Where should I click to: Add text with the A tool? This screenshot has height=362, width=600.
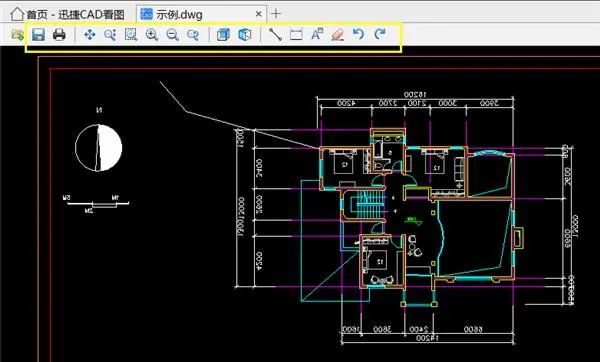(x=317, y=34)
